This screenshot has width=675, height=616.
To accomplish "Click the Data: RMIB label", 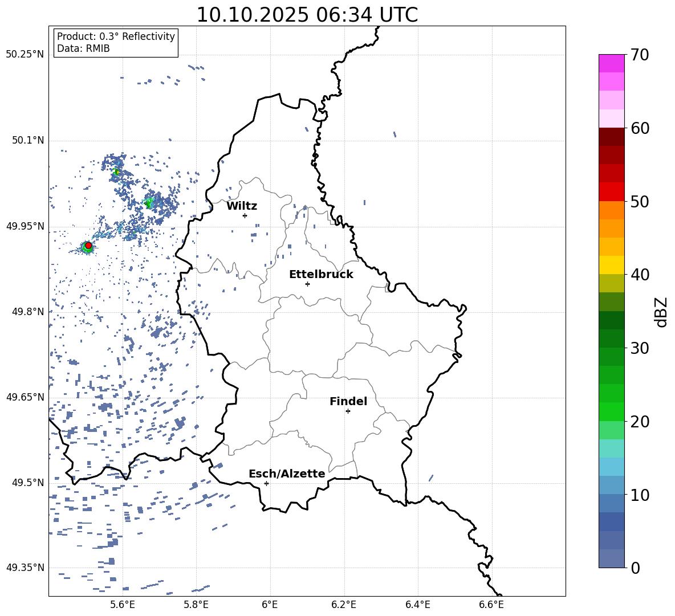I will click(x=83, y=48).
